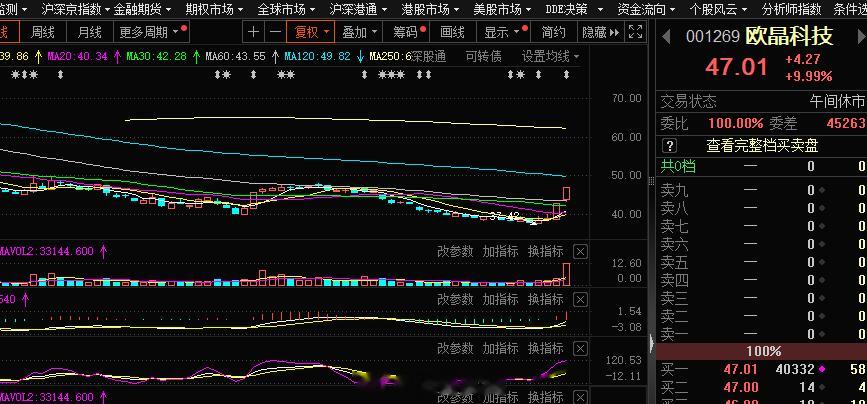Image resolution: width=867 pixels, height=404 pixels.
Task: Toggle 深股通 overlay label
Action: point(429,56)
